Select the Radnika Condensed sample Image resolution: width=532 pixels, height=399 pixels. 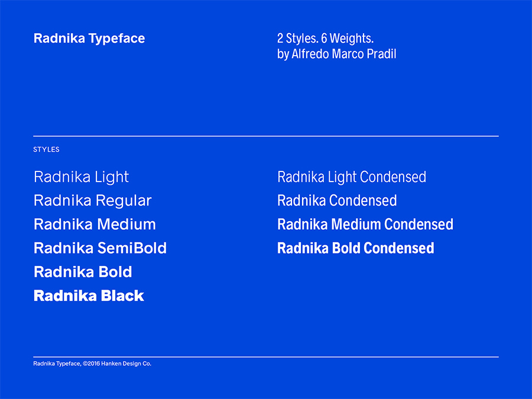(337, 201)
